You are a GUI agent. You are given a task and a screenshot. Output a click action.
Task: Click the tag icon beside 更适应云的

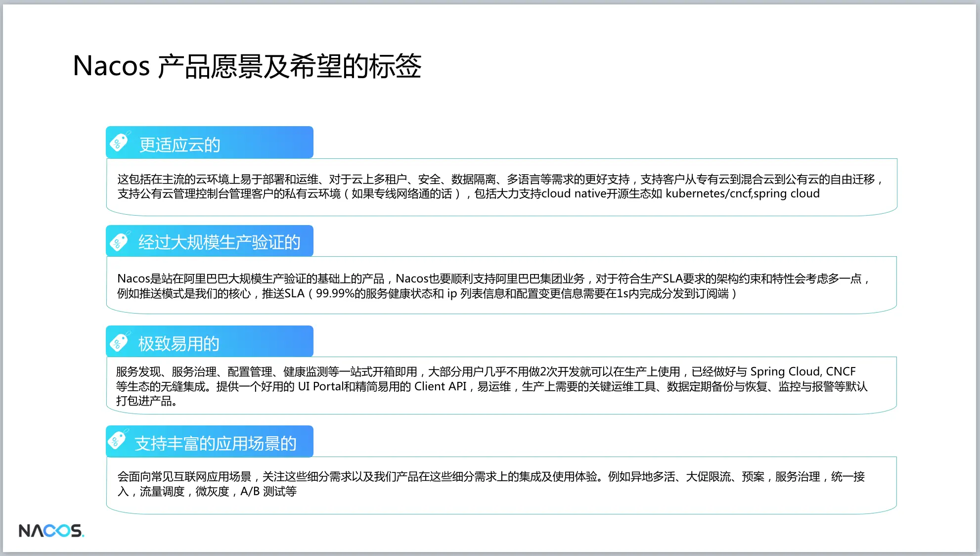119,142
